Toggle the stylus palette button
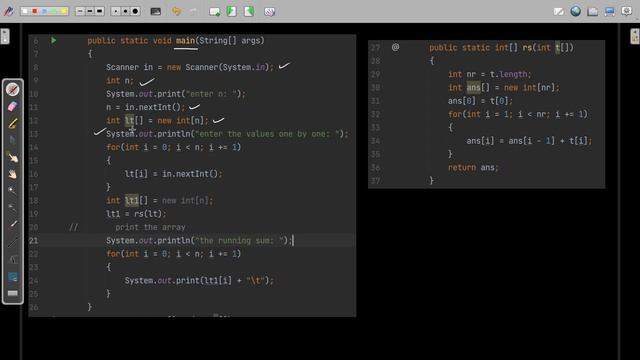The height and width of the screenshot is (360, 640). [x=8, y=11]
